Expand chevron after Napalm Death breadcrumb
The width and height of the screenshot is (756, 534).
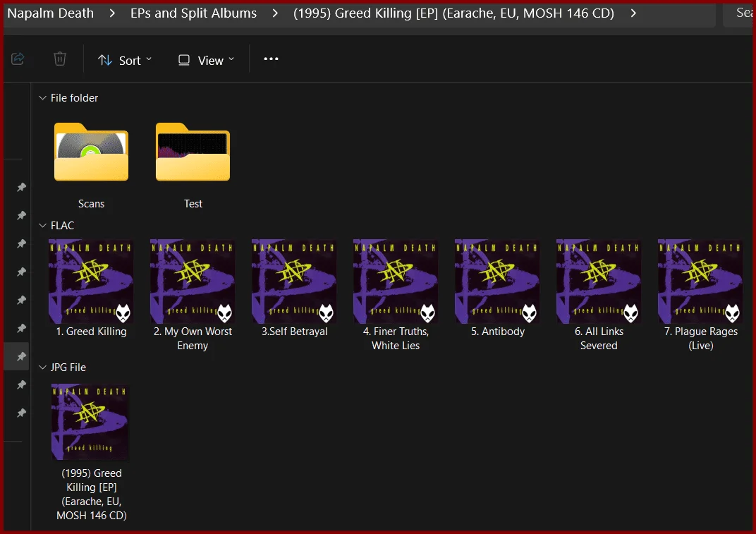click(x=112, y=13)
